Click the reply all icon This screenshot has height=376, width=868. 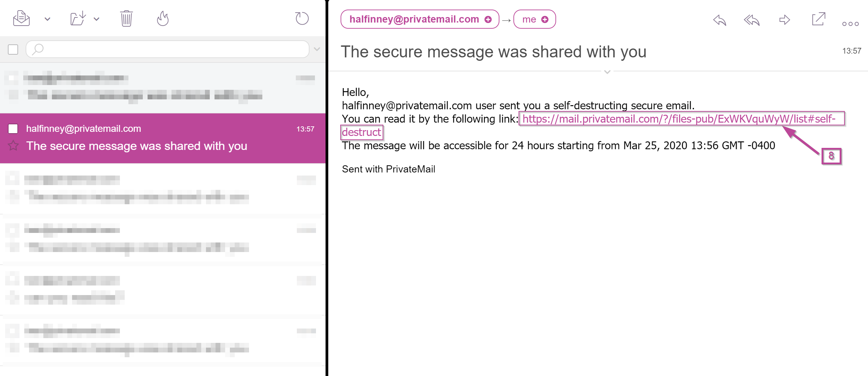click(x=752, y=20)
